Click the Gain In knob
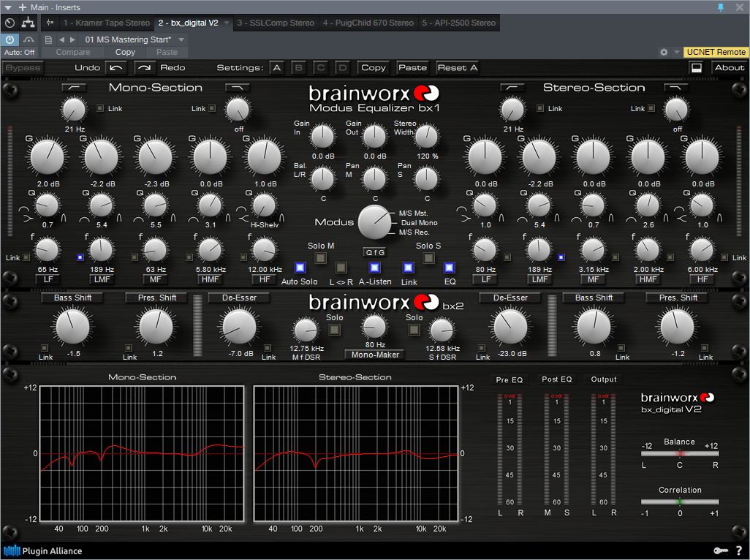The width and height of the screenshot is (750, 560). 322,136
